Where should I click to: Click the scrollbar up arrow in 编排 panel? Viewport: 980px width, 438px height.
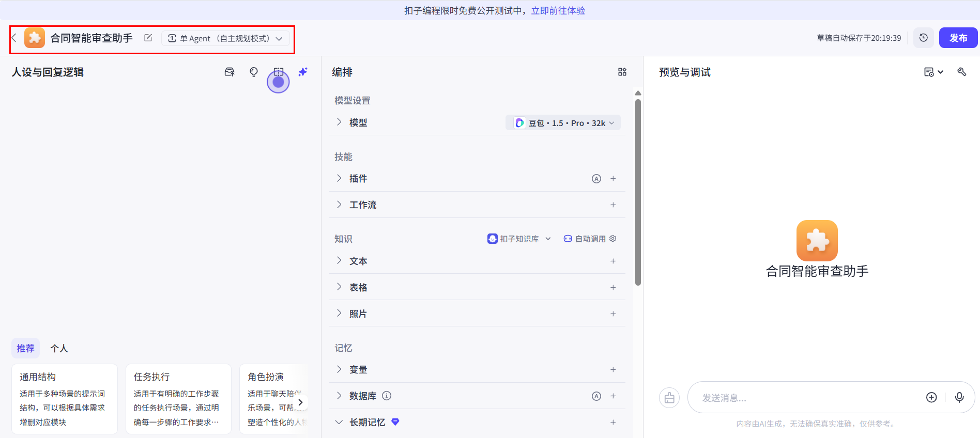tap(638, 93)
